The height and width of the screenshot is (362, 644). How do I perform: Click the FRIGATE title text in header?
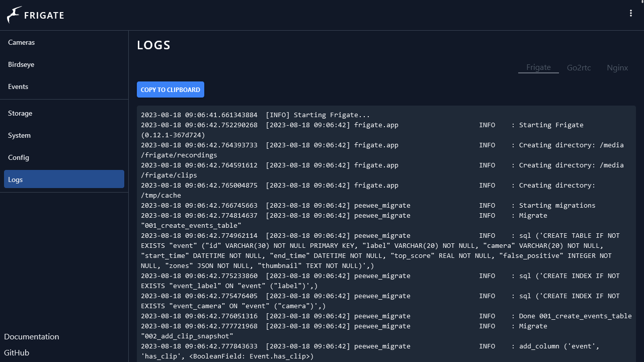(44, 15)
